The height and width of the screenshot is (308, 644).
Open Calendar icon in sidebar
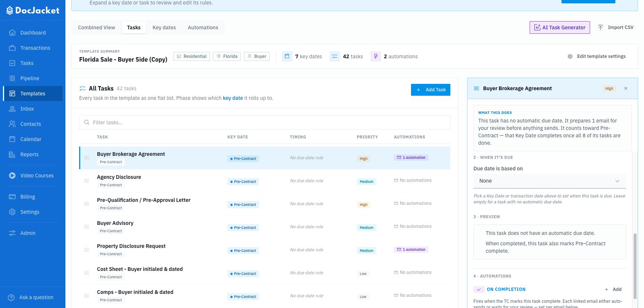coord(12,139)
